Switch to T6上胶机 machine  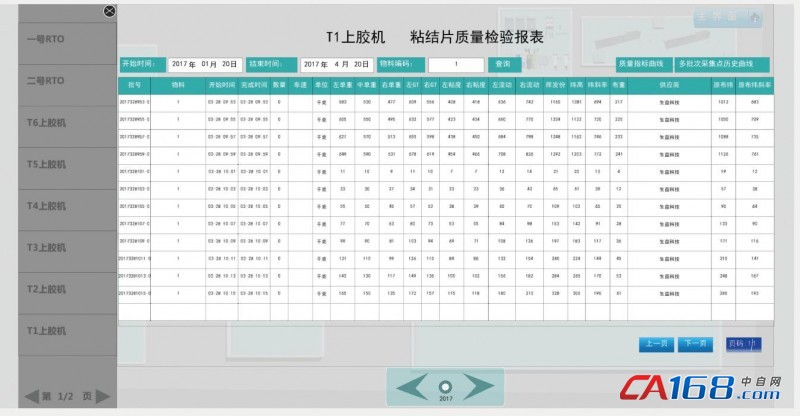(46, 122)
